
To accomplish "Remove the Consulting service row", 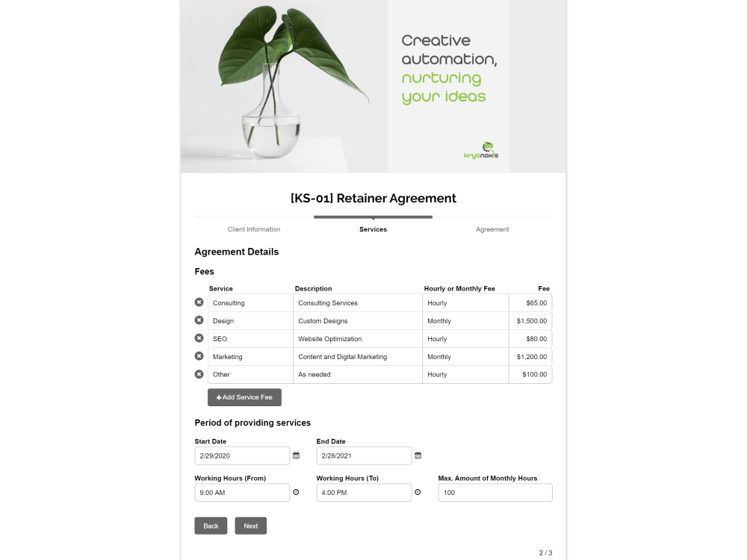I will tap(199, 302).
